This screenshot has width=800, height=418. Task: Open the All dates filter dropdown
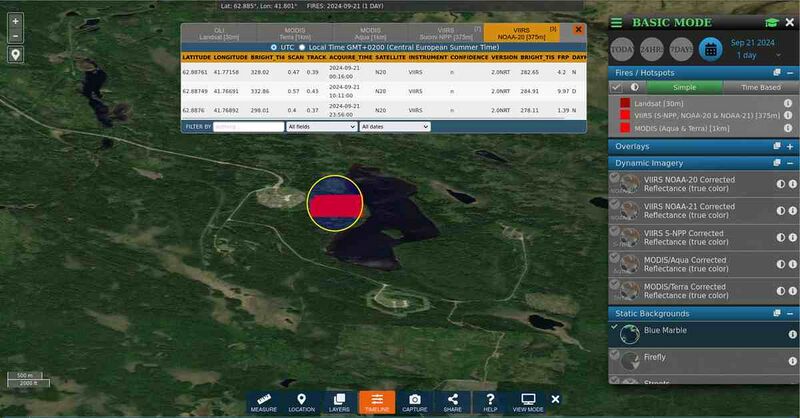(x=395, y=127)
